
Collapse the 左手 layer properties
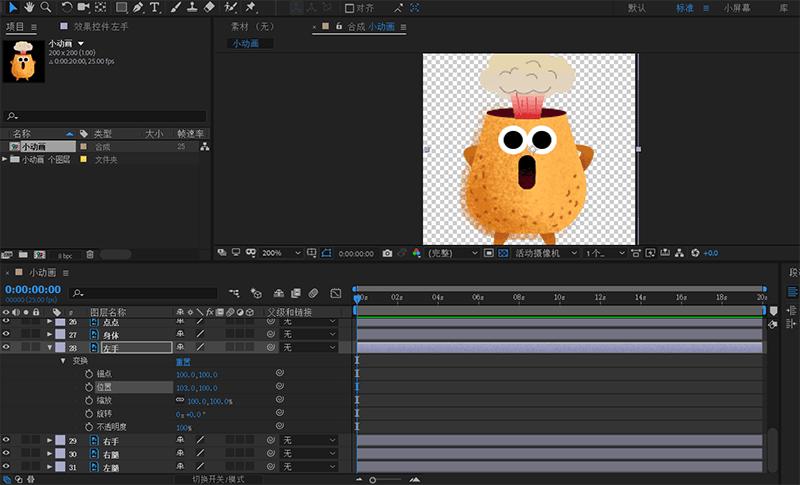[50, 348]
